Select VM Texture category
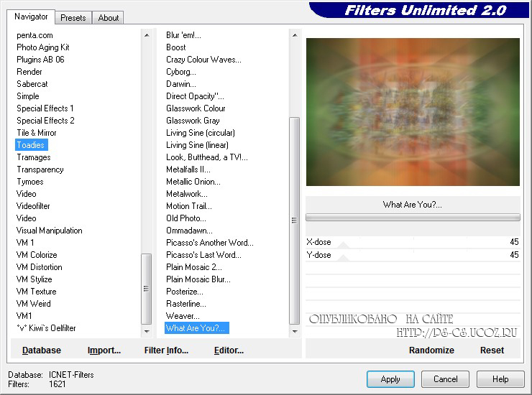The width and height of the screenshot is (532, 395). (36, 292)
